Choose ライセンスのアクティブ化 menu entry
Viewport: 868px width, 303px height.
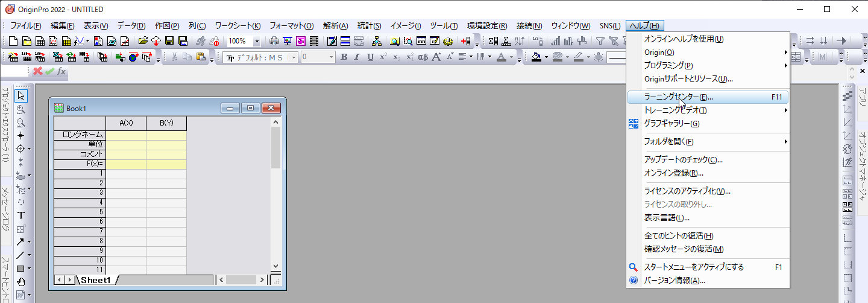pos(708,191)
